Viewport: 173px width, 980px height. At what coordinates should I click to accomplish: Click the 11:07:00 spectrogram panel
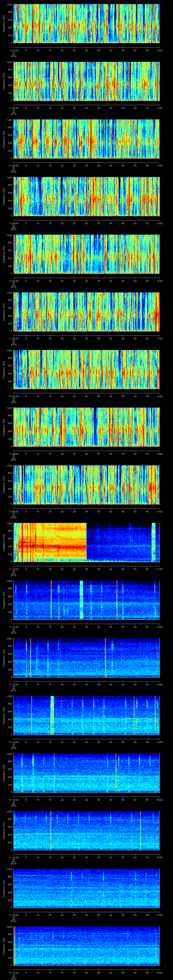tap(87, 369)
